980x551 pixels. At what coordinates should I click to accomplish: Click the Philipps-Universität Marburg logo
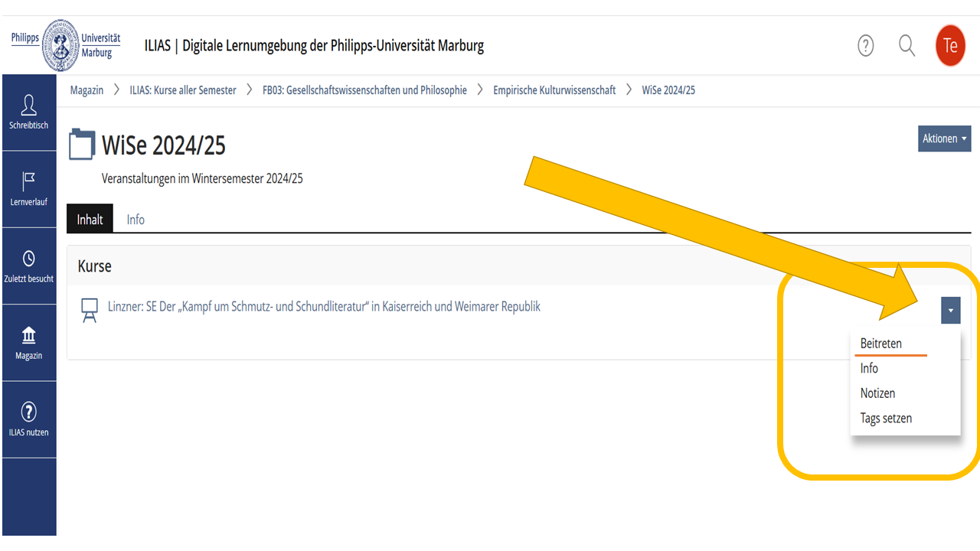click(67, 45)
